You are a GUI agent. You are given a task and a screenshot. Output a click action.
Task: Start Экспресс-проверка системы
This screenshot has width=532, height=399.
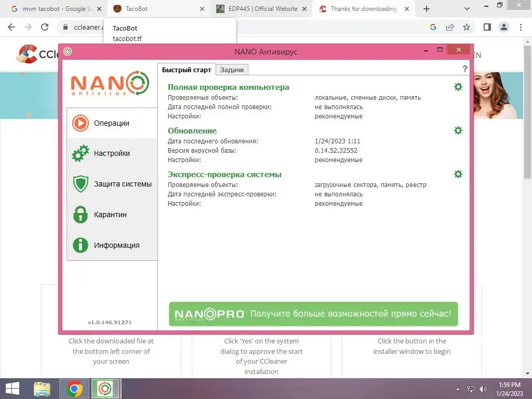(224, 175)
